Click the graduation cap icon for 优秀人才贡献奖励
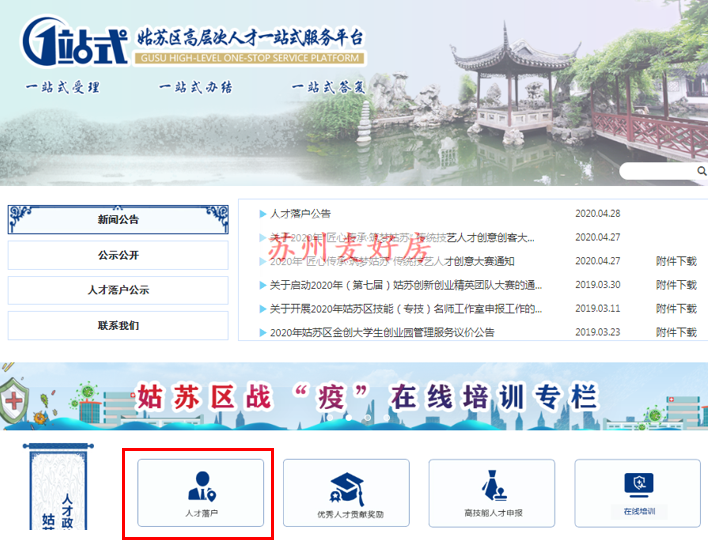Image resolution: width=712 pixels, height=544 pixels. tap(346, 488)
